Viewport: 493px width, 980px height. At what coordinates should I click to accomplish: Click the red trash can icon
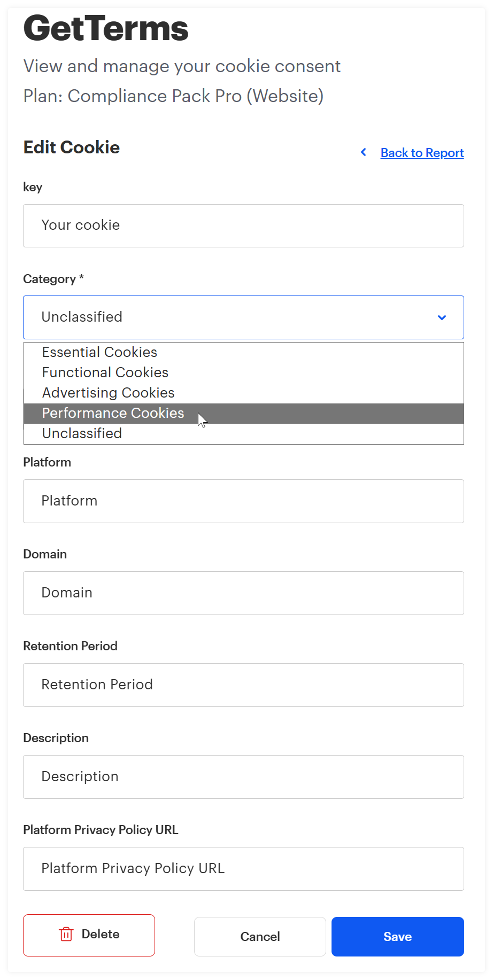click(66, 934)
